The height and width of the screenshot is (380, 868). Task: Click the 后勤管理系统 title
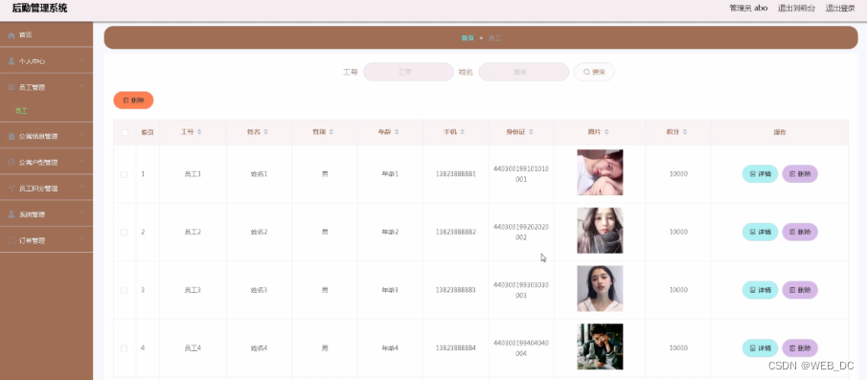coord(40,9)
